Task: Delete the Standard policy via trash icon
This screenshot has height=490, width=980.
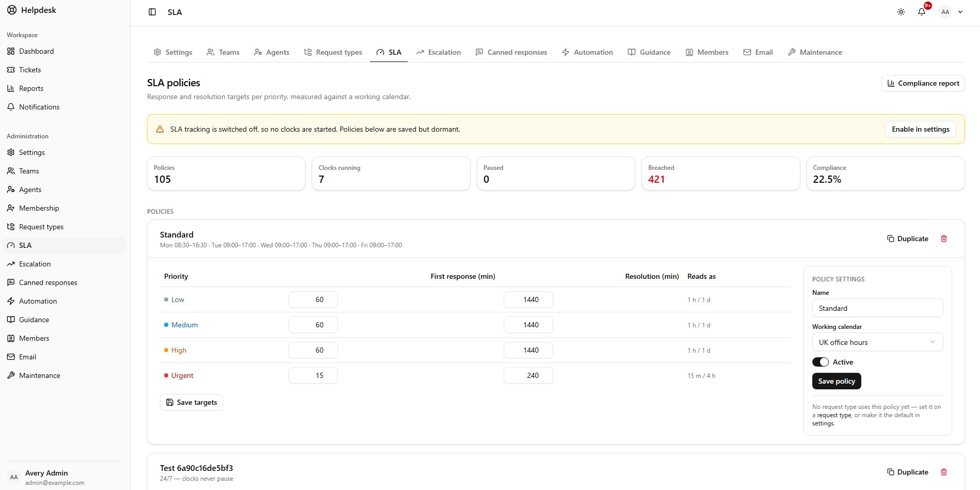Action: (944, 239)
